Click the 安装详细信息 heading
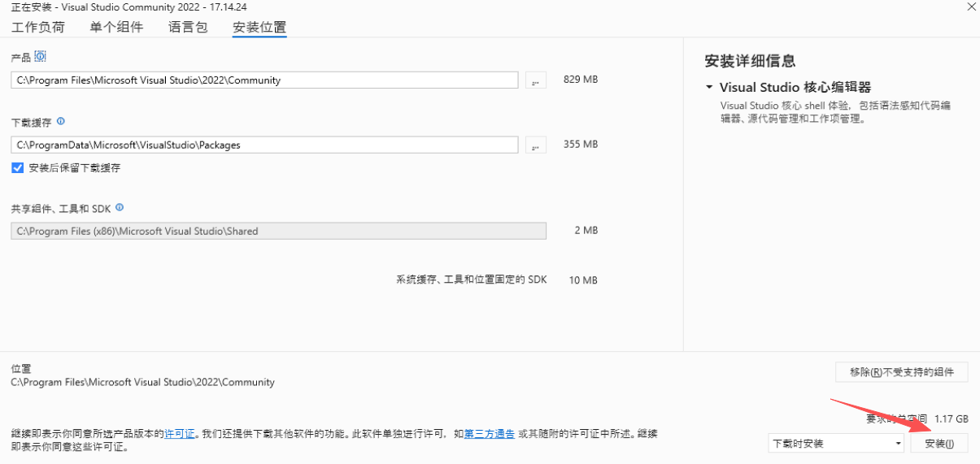Screen dimensions: 980x464 coord(750,61)
